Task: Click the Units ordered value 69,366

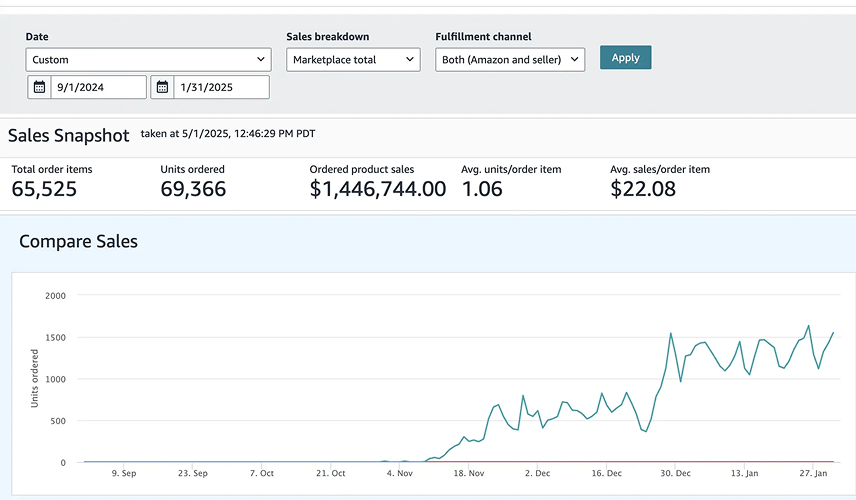Action: click(193, 189)
